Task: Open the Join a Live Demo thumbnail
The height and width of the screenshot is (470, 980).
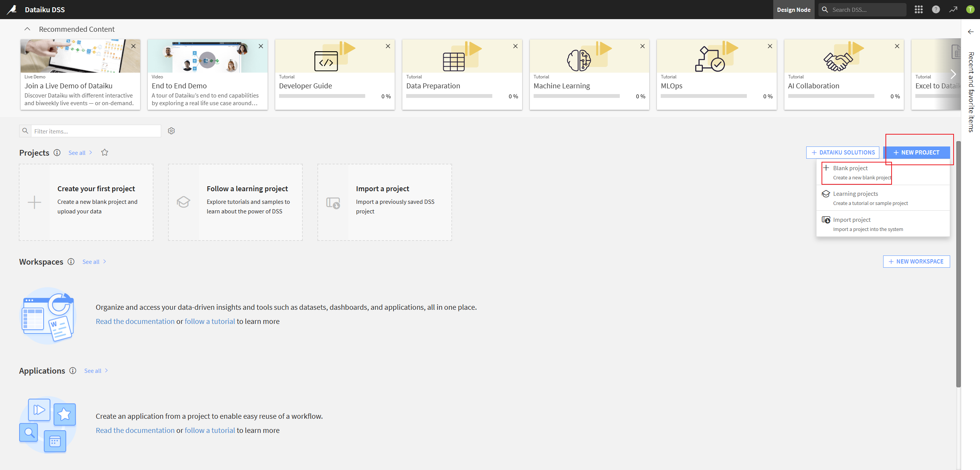Action: point(80,56)
